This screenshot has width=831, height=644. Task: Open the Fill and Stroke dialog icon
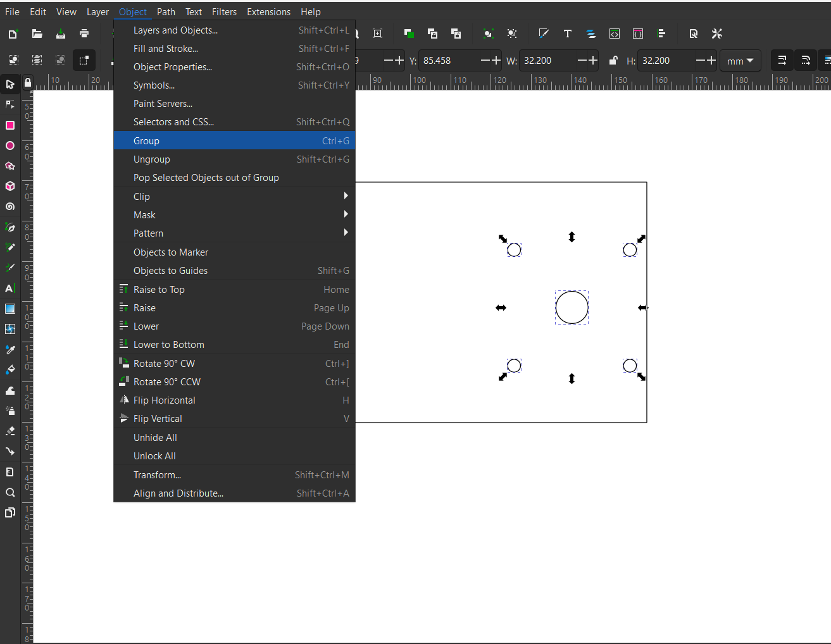point(543,34)
